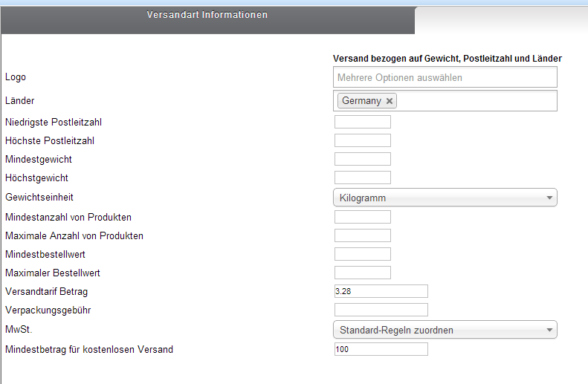Focus the Niedrigste Postleitzahl input field
This screenshot has height=384, width=588.
click(x=362, y=122)
